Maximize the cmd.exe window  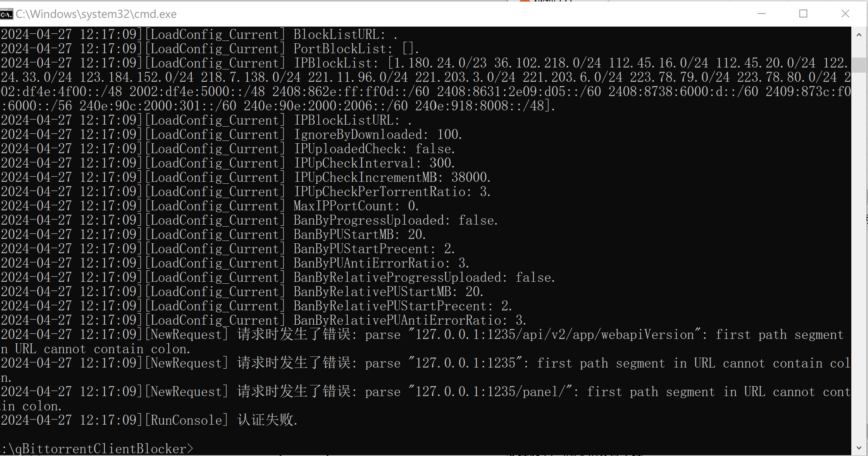[x=803, y=14]
